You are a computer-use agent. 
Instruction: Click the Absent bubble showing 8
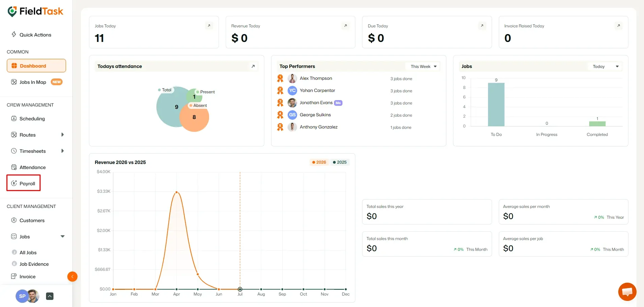tap(194, 117)
